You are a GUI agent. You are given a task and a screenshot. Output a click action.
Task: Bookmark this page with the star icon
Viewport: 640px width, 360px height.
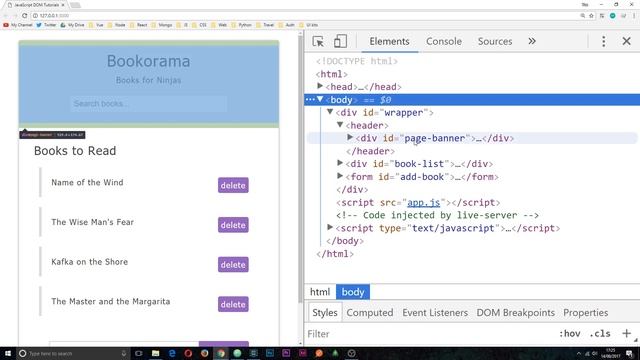[591, 16]
